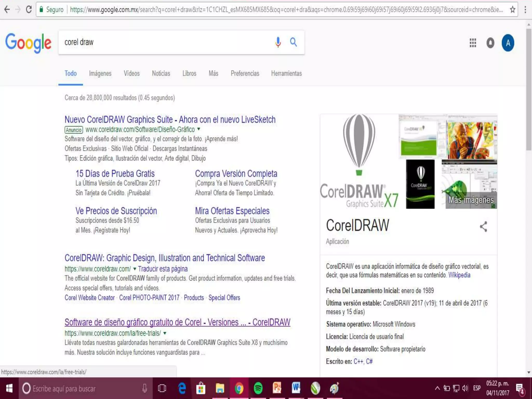The width and height of the screenshot is (532, 399).
Task: Share the CorelDRAW knowledge panel
Action: (x=483, y=227)
